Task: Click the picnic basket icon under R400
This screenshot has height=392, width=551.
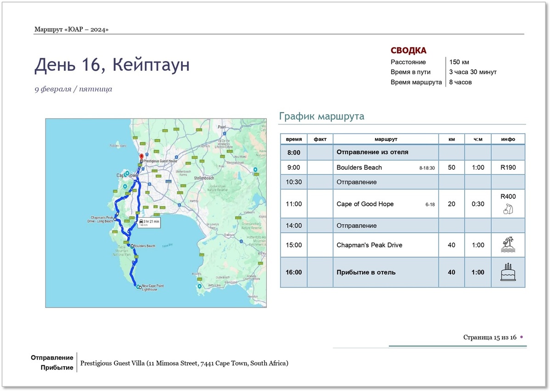Action: (508, 209)
